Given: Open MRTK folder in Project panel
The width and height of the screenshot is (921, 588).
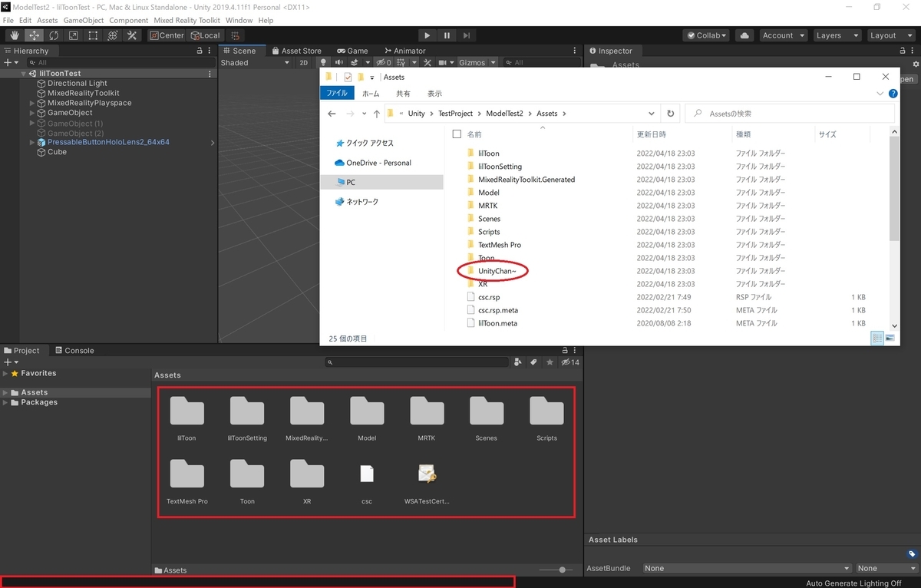Looking at the screenshot, I should coord(427,418).
